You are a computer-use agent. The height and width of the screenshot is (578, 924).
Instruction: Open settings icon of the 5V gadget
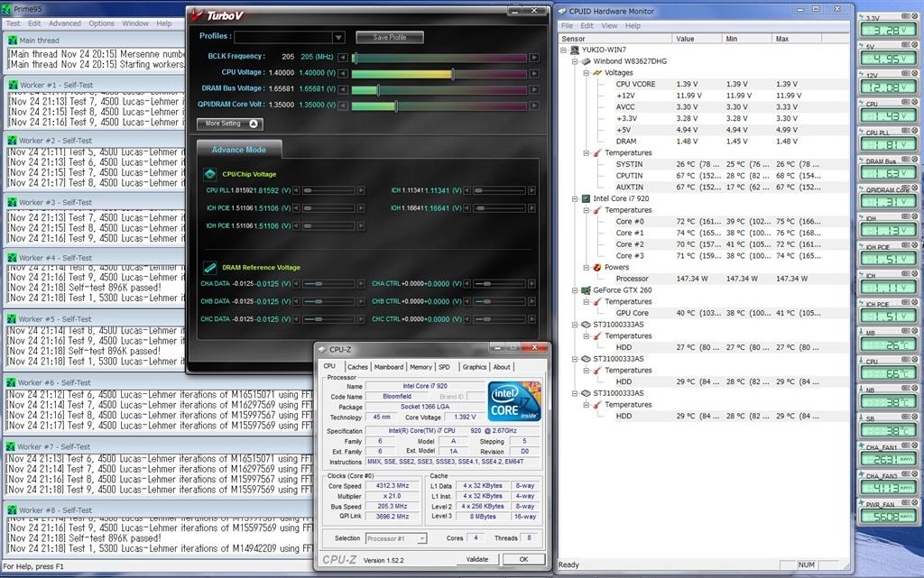[906, 47]
